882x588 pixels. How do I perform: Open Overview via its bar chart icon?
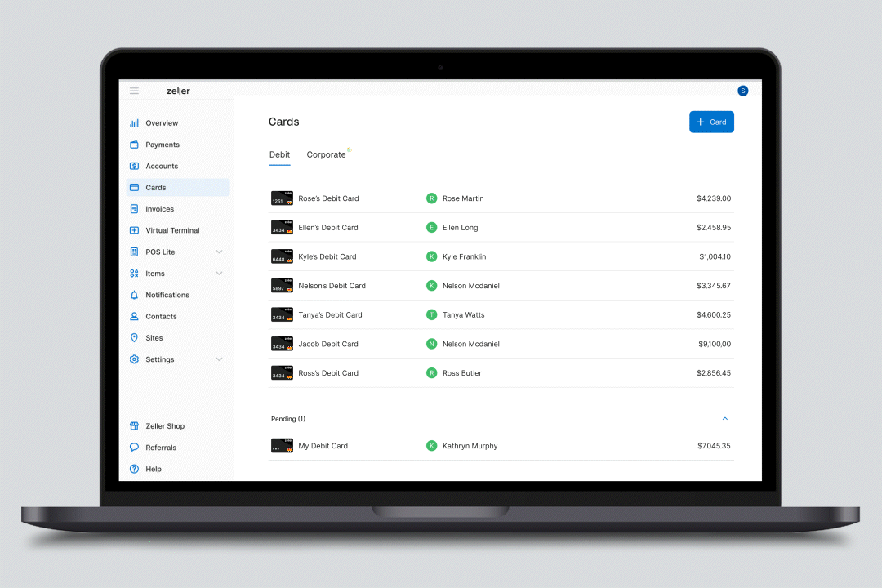pyautogui.click(x=134, y=123)
